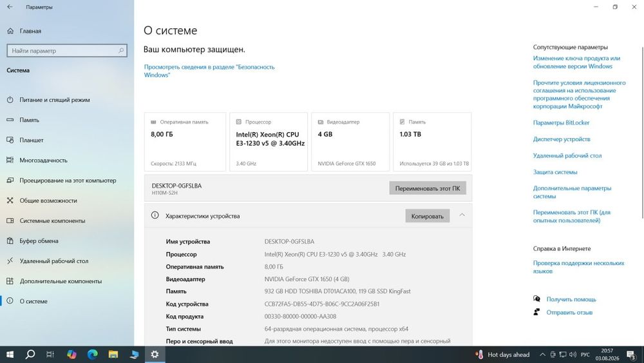644x363 pixels.
Task: Open Hot days ahead weather widget
Action: (x=503, y=355)
